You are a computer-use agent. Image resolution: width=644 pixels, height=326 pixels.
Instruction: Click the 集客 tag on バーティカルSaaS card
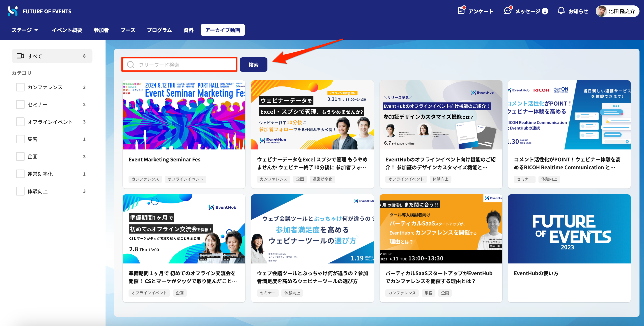[x=428, y=293]
